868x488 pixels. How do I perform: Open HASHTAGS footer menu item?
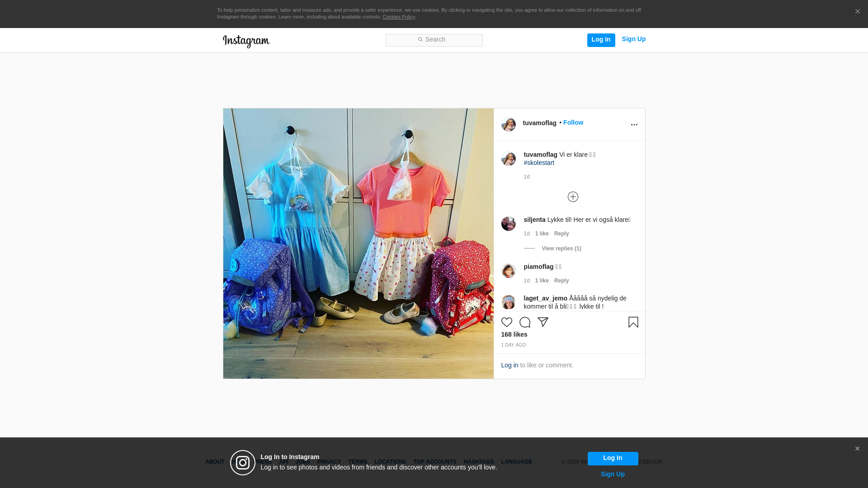(x=478, y=462)
